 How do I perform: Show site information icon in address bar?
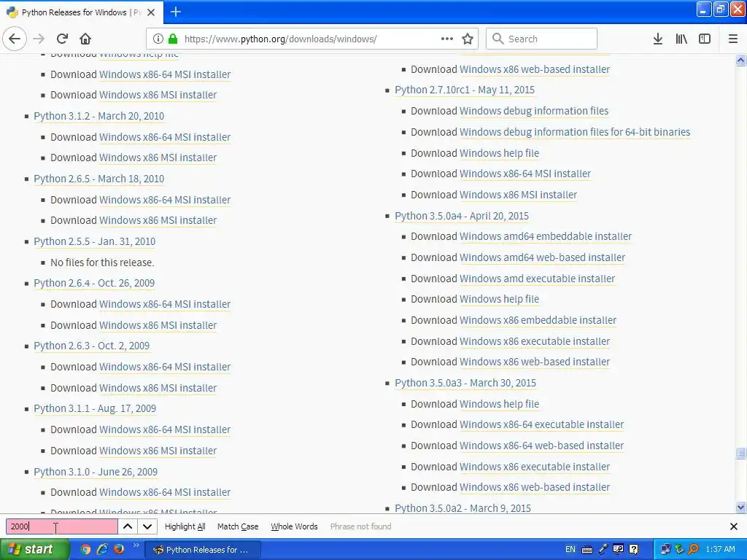tap(158, 39)
